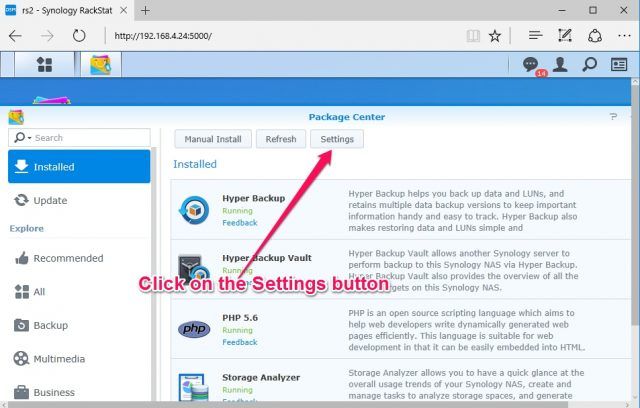Screen dimensions: 640x408
Task: Click the Hyper Backup package title
Action: [253, 198]
